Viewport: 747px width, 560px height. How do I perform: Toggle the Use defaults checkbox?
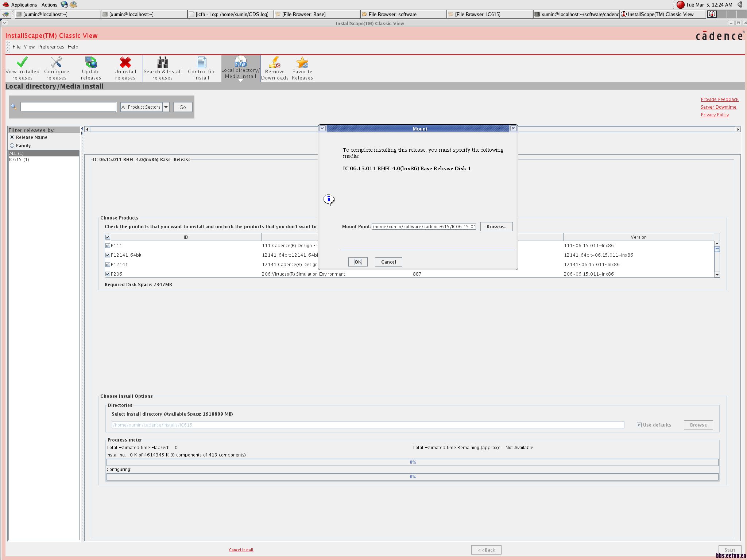[639, 425]
